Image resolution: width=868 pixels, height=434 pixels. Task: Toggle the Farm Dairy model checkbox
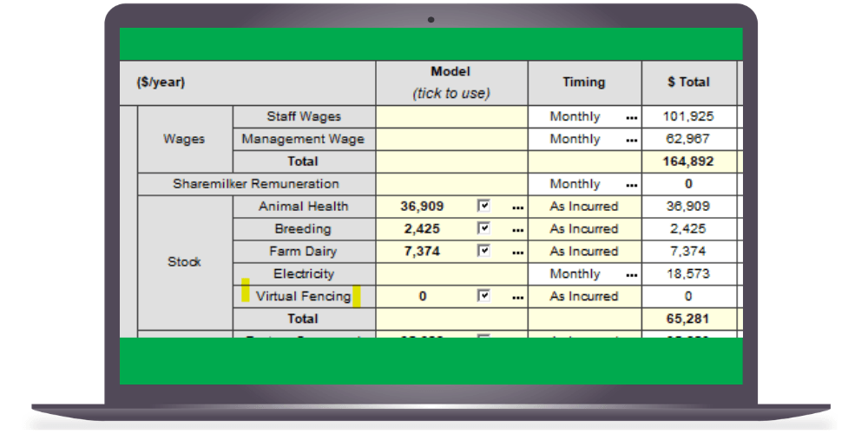click(x=484, y=252)
